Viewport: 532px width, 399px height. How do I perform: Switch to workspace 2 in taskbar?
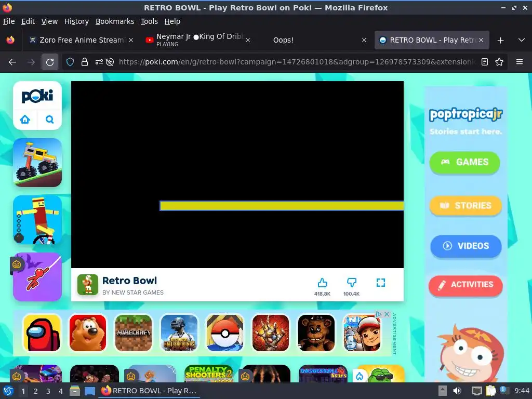point(36,391)
